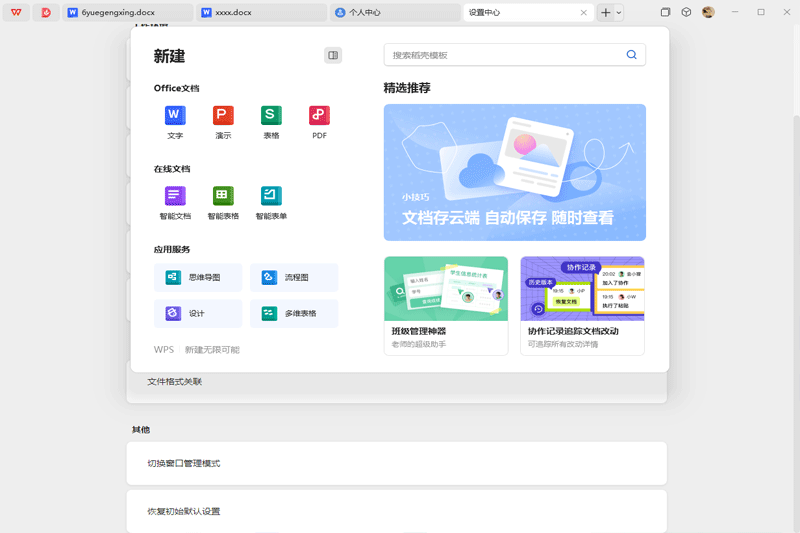The height and width of the screenshot is (533, 800).
Task: Create a new 表格 spreadsheet
Action: point(271,116)
